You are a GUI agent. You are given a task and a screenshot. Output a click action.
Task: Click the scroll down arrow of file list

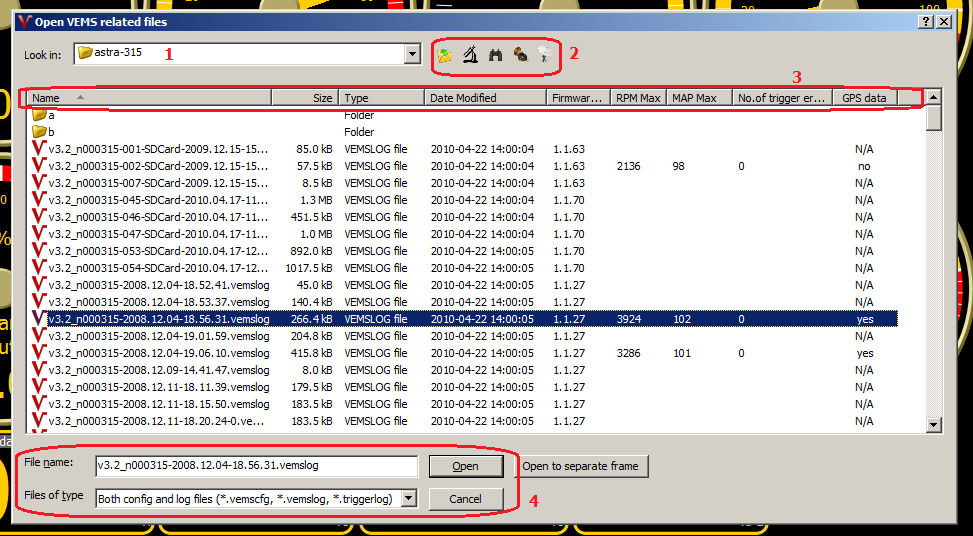coord(934,424)
